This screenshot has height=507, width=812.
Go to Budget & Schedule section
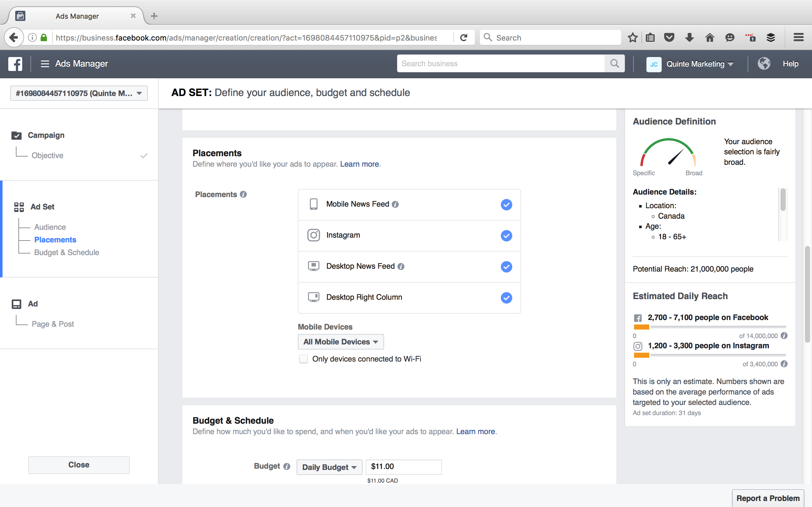click(66, 253)
